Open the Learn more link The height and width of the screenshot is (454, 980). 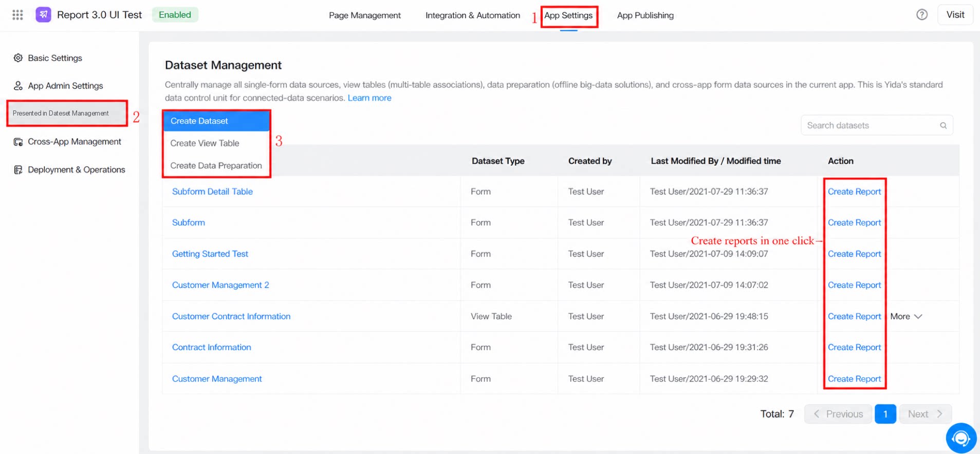pos(369,98)
